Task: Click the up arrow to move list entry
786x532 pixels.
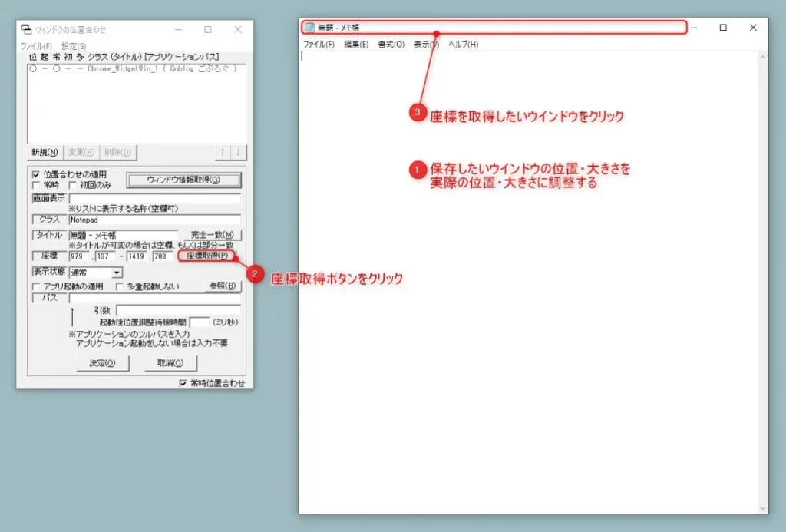Action: pyautogui.click(x=222, y=151)
